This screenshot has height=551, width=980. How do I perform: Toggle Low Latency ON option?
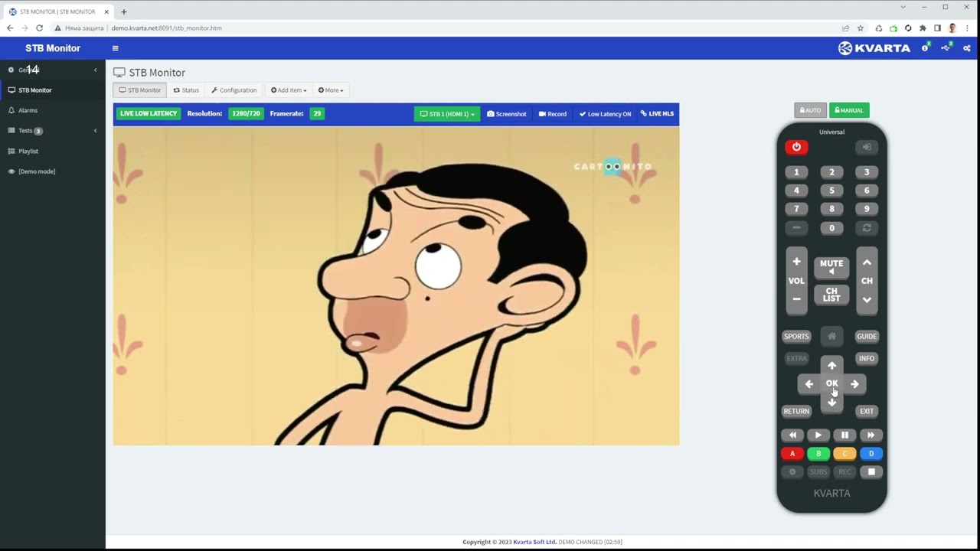point(605,114)
